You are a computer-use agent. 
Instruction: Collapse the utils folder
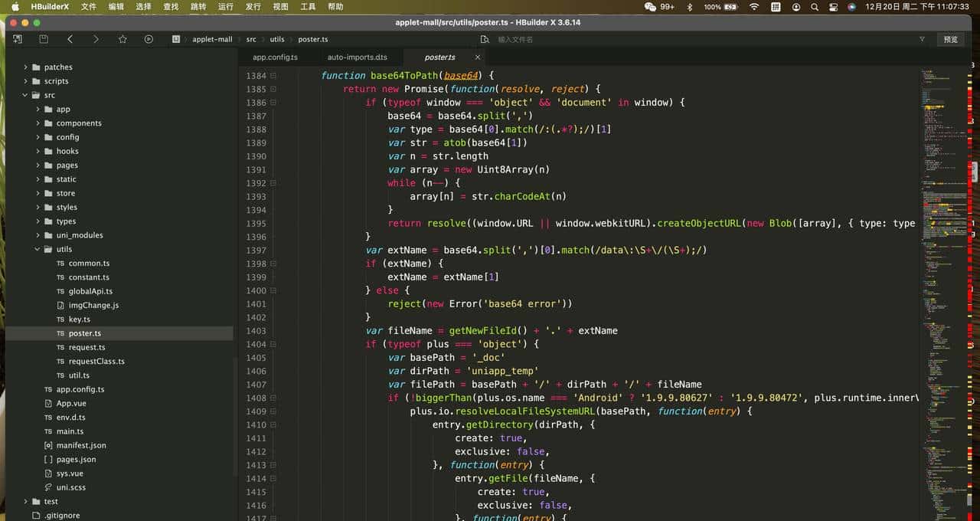point(38,249)
